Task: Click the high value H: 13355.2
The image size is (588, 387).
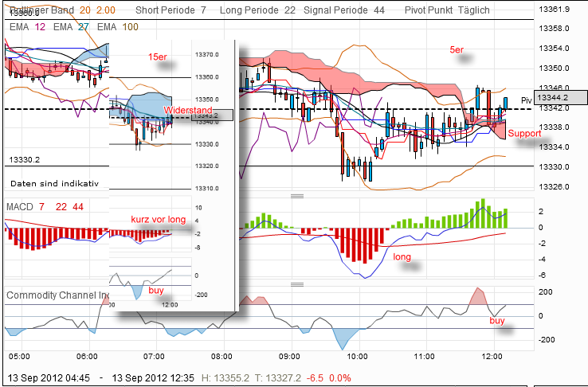Action: (225, 378)
